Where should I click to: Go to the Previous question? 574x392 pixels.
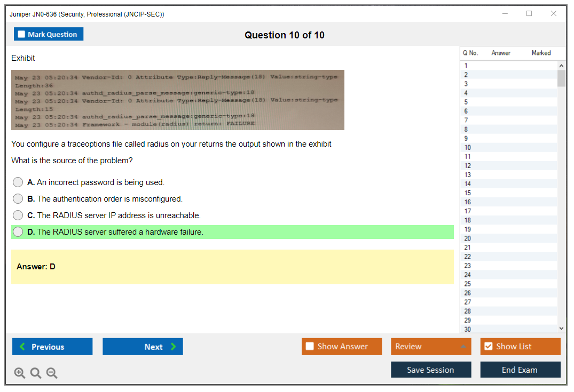[x=52, y=347]
